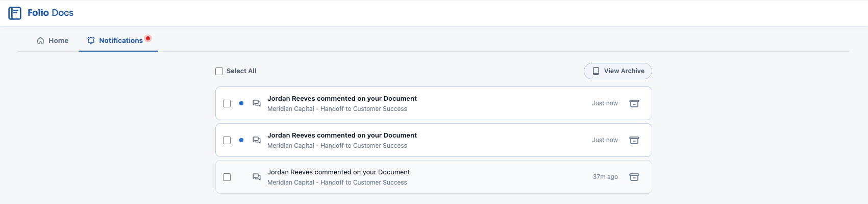Switch to the Notifications tab
The width and height of the screenshot is (868, 204).
[x=118, y=40]
